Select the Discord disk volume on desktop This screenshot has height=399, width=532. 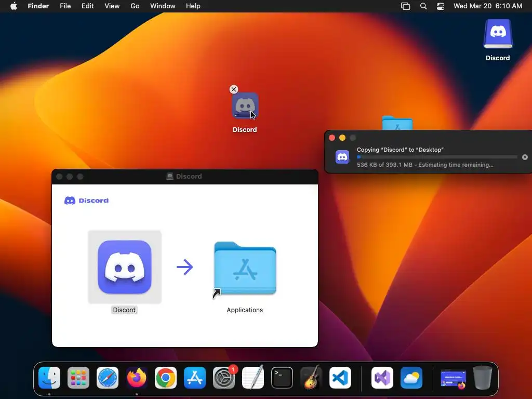pyautogui.click(x=498, y=35)
